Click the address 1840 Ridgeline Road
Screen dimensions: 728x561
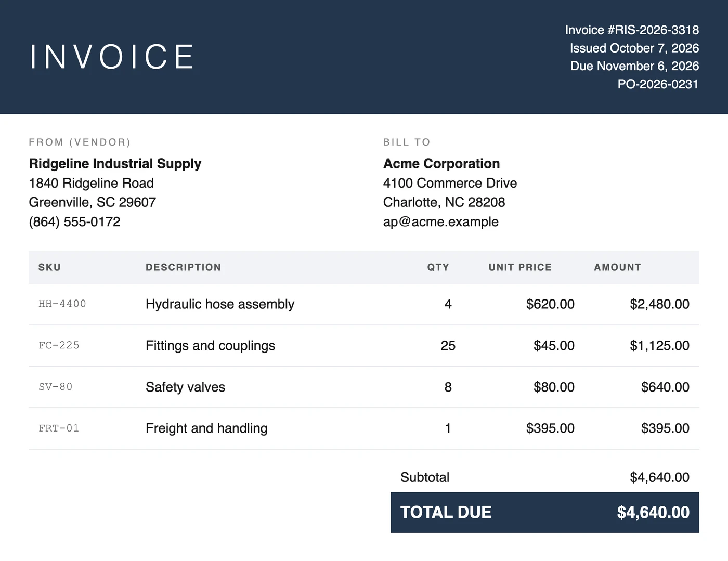pos(92,183)
